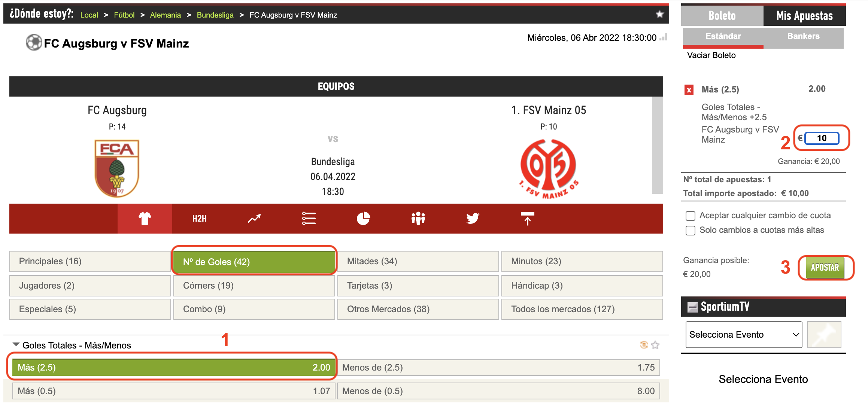Go to Fútbol breadcrumb link
868x405 pixels.
pos(124,15)
